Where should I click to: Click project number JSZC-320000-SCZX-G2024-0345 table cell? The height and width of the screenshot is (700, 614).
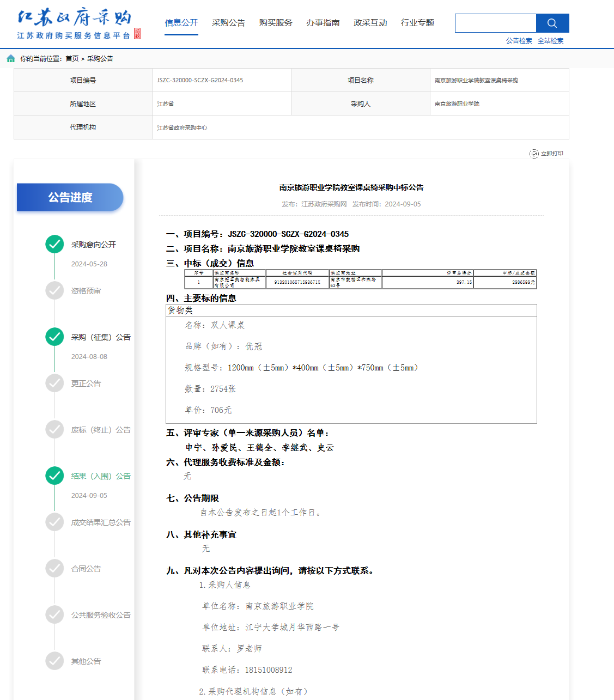pyautogui.click(x=222, y=80)
